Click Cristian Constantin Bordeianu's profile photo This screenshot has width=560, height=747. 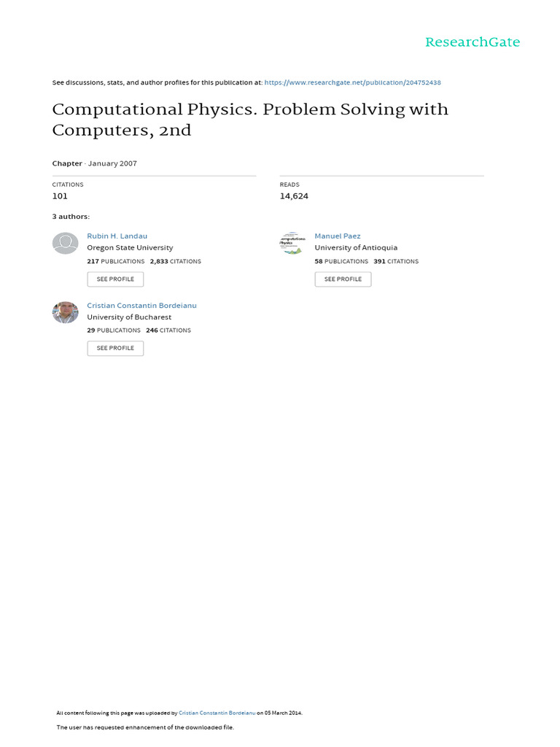pyautogui.click(x=65, y=312)
